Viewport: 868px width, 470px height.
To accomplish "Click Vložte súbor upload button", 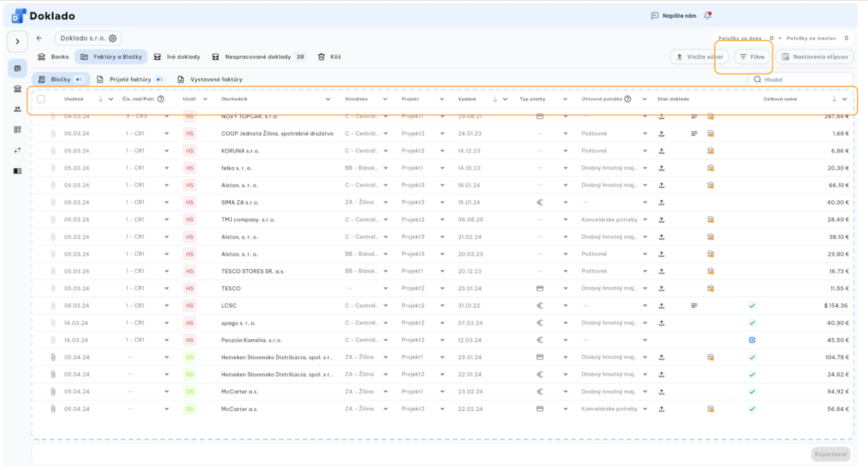I will 699,56.
